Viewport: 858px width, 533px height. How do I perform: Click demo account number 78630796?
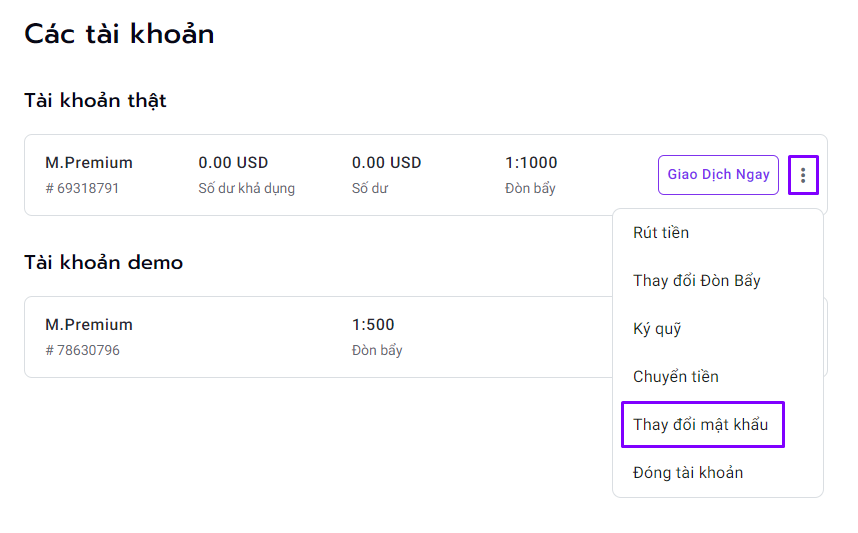pos(82,350)
